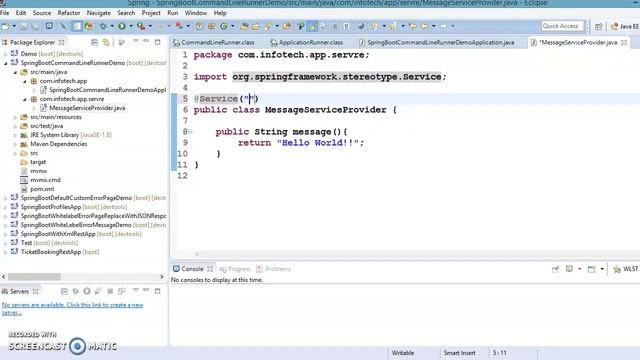Viewport: 640px width, 360px height.
Task: Click the Open Perspective icon
Action: click(598, 27)
